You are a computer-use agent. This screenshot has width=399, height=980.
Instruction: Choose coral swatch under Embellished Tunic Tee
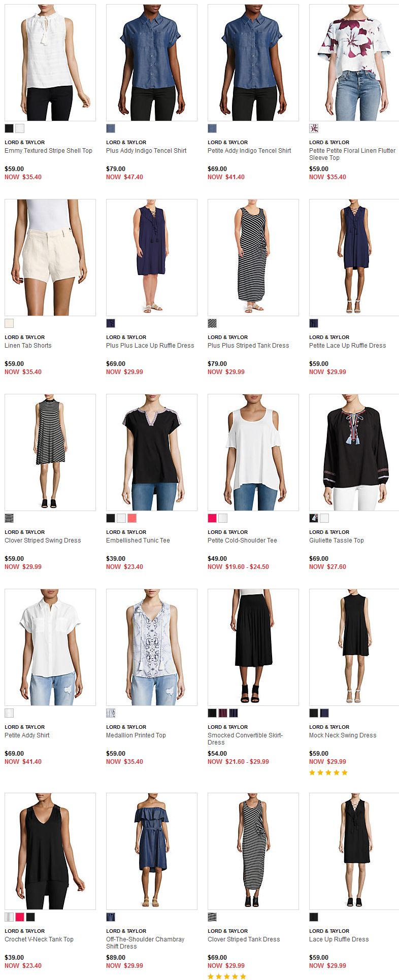[x=132, y=518]
